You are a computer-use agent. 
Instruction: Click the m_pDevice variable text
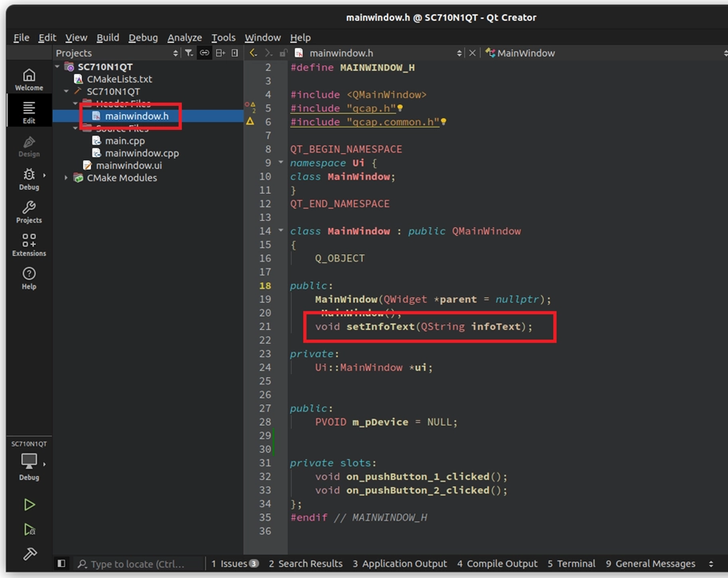pyautogui.click(x=380, y=422)
